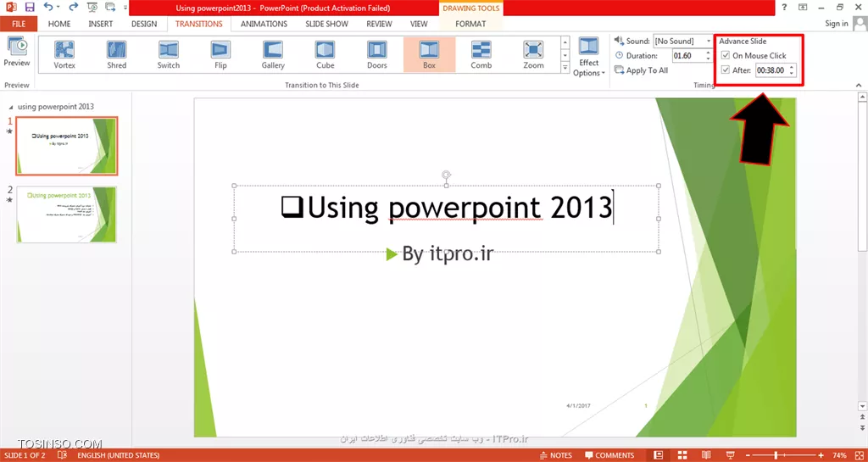The image size is (868, 462).
Task: Redo the last action
Action: (x=74, y=7)
